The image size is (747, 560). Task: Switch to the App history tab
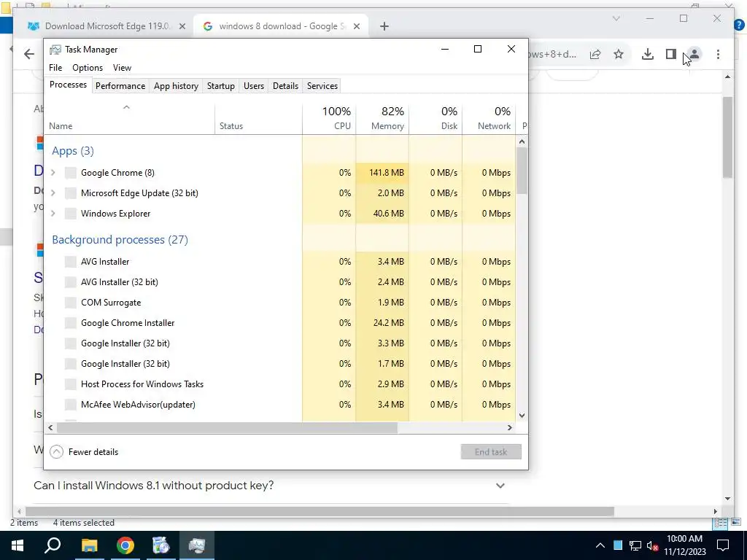176,86
